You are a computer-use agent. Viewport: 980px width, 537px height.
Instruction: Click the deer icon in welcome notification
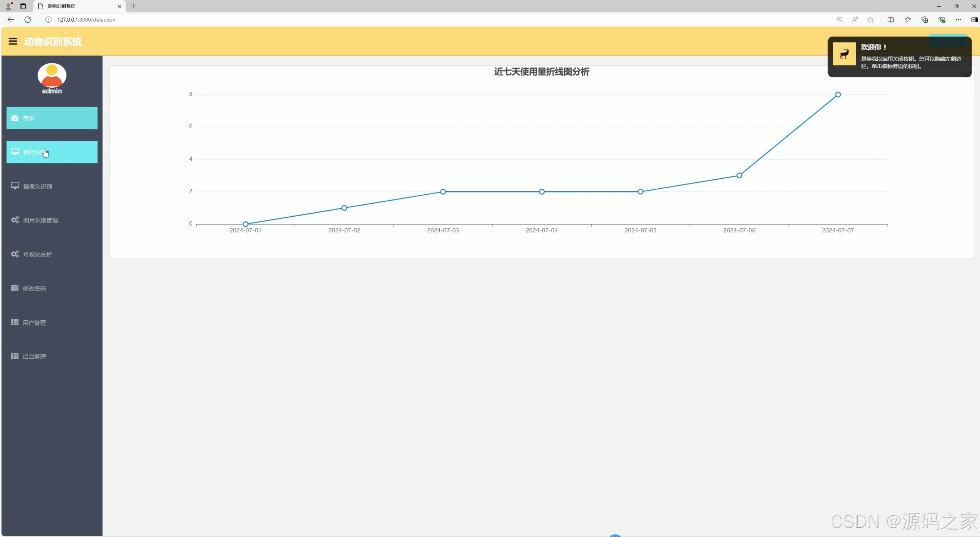(x=844, y=54)
